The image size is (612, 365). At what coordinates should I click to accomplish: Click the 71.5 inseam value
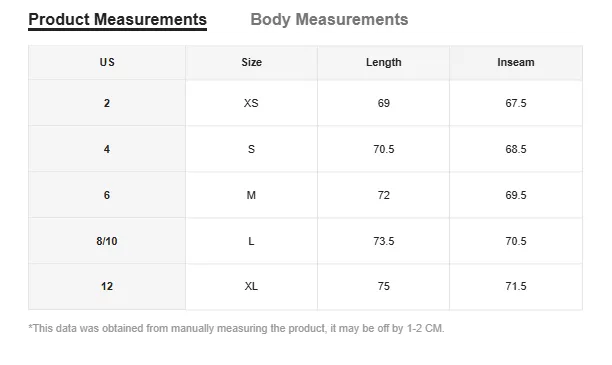(x=516, y=287)
